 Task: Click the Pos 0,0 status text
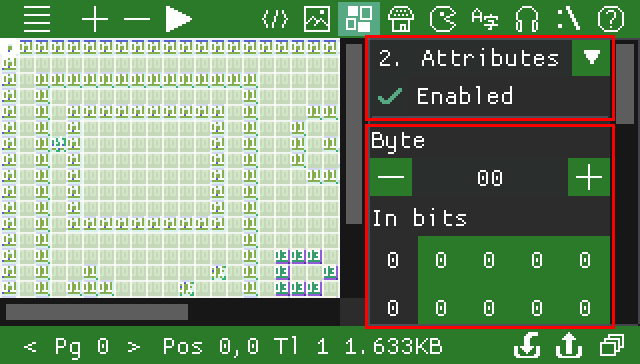point(211,347)
